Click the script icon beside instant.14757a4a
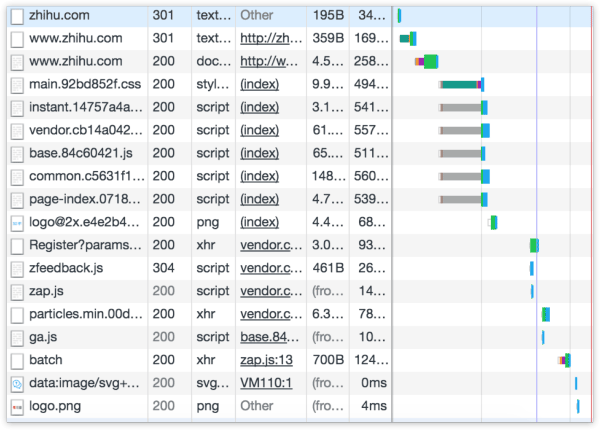Viewport: 600px width, 430px height. coord(17,108)
